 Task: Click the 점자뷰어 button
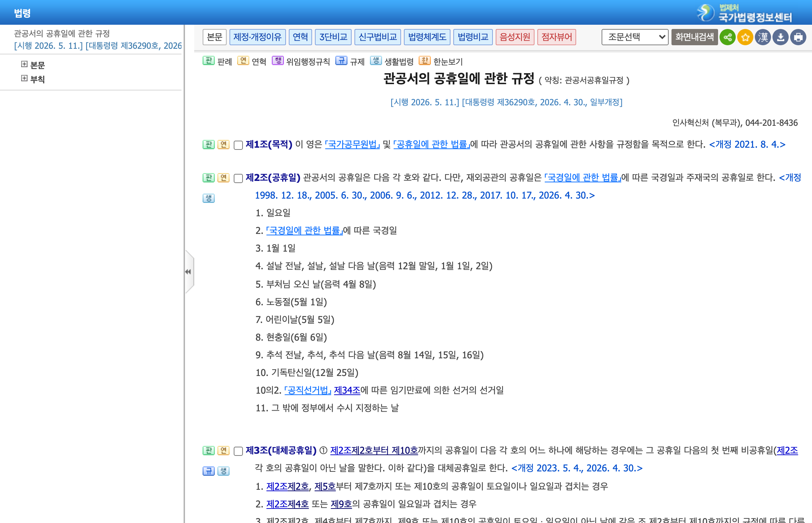coord(557,37)
